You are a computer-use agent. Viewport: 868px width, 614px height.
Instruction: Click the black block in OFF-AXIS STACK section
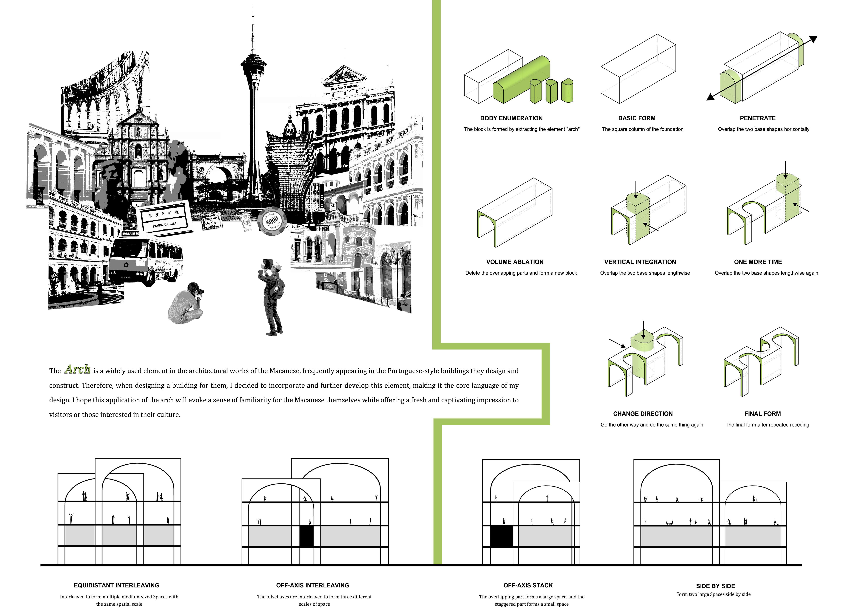click(502, 536)
